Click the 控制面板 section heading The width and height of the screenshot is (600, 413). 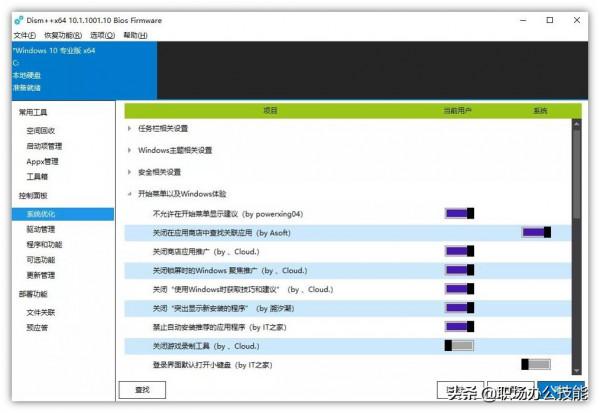tap(33, 196)
